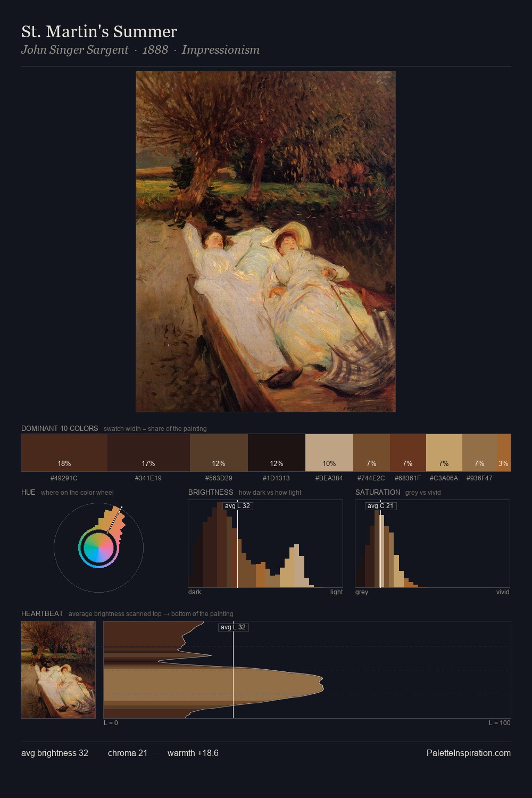Click the saturation histogram chart
Screen dimensions: 532x798
click(433, 544)
